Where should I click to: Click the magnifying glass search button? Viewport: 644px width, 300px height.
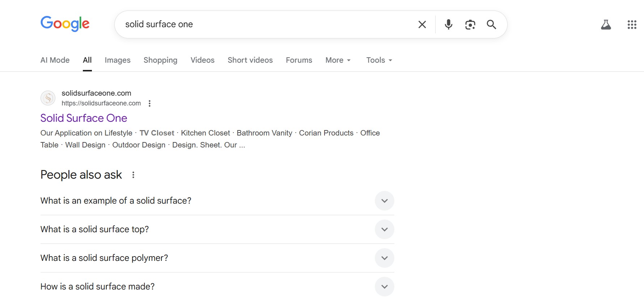491,24
